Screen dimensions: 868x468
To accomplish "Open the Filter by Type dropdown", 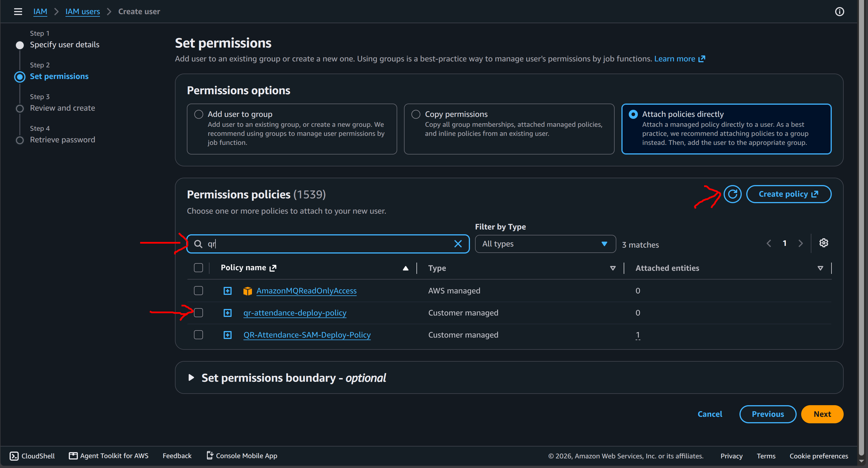I will 545,244.
